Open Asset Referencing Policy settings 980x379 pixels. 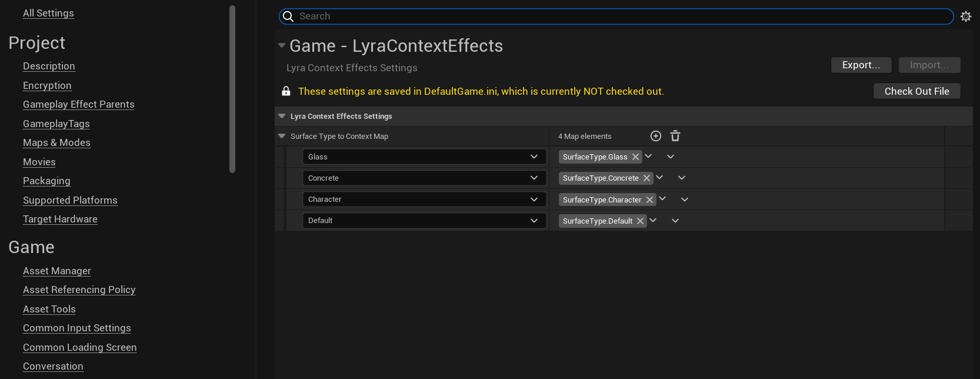(79, 290)
